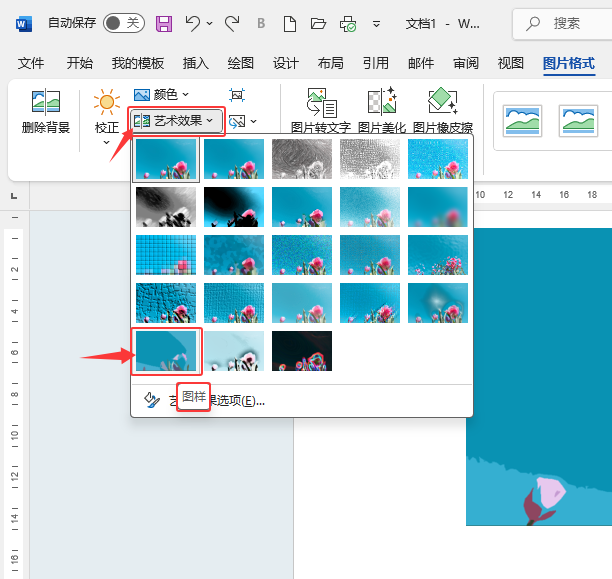Apply the dark glowing edges effect thumbnail
Screen dimensions: 612x579
pyautogui.click(x=302, y=351)
